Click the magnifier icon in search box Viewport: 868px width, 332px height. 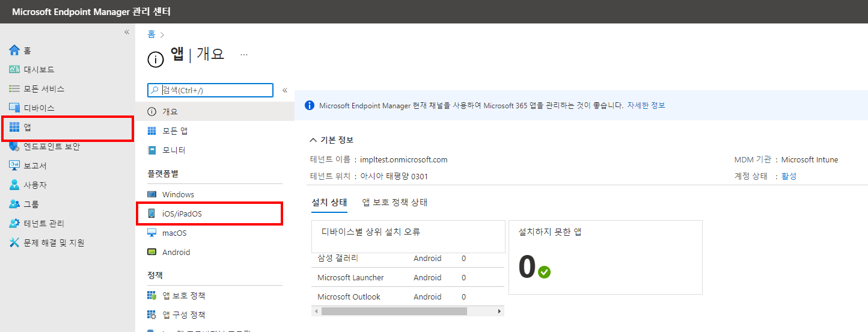click(x=155, y=90)
